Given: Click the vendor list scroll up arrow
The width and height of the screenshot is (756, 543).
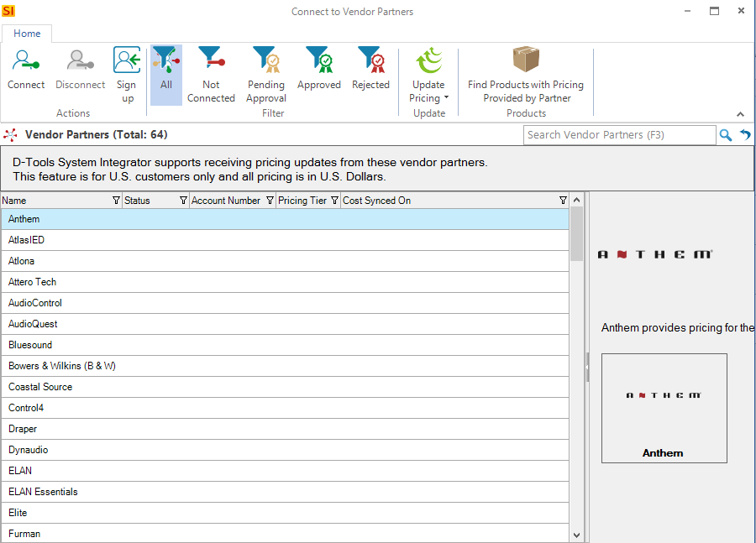Looking at the screenshot, I should [576, 200].
